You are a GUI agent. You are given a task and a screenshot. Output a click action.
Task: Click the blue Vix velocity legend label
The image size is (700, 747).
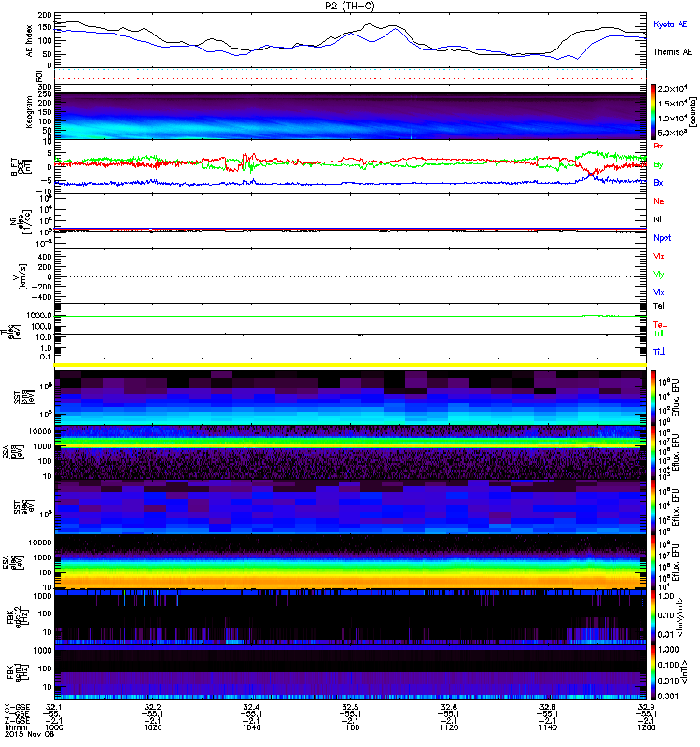(x=659, y=292)
